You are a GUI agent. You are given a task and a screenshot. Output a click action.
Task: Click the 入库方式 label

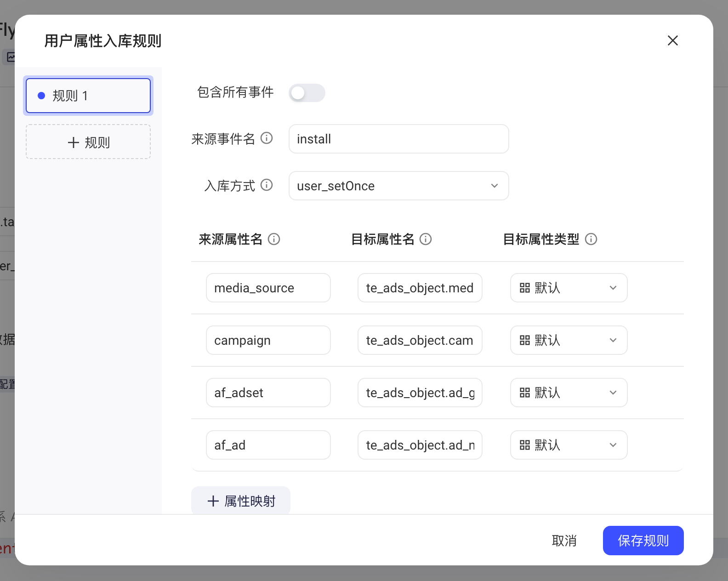click(230, 186)
